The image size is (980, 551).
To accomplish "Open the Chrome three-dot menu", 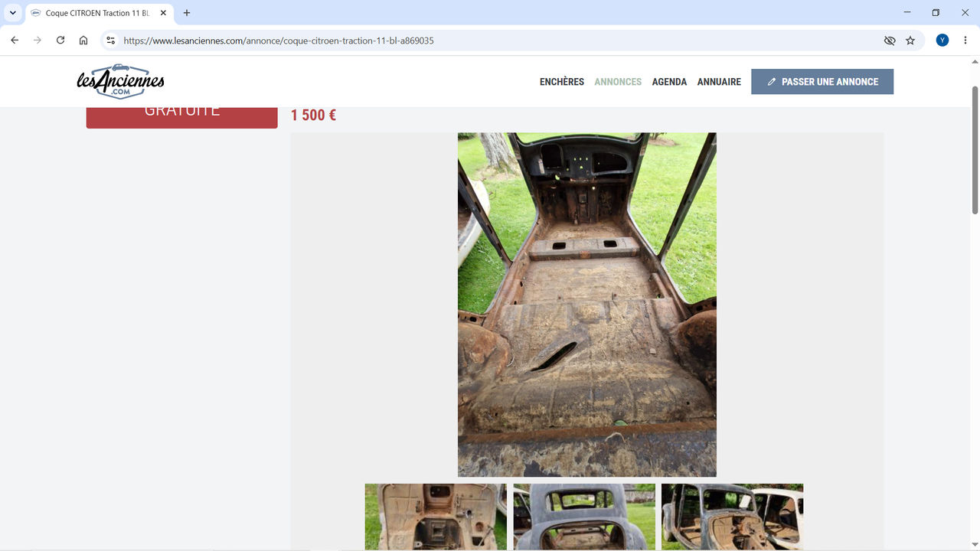I will (x=965, y=41).
